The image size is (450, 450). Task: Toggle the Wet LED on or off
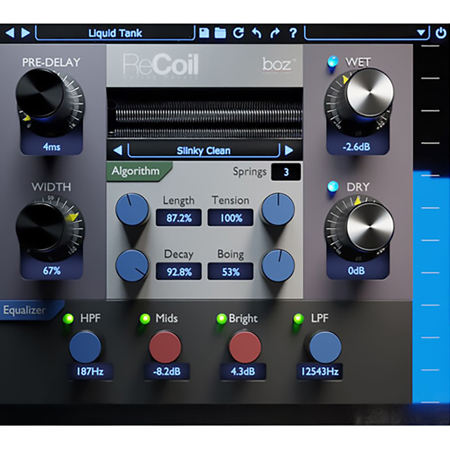(x=332, y=62)
